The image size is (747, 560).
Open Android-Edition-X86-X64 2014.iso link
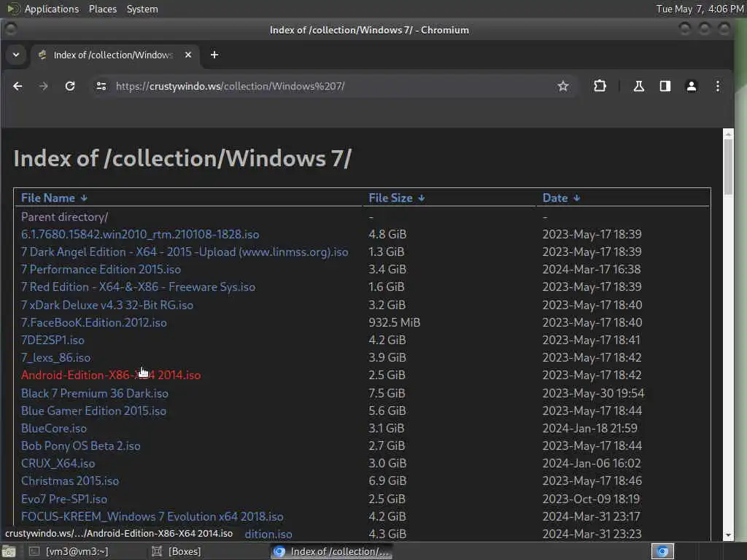click(111, 376)
